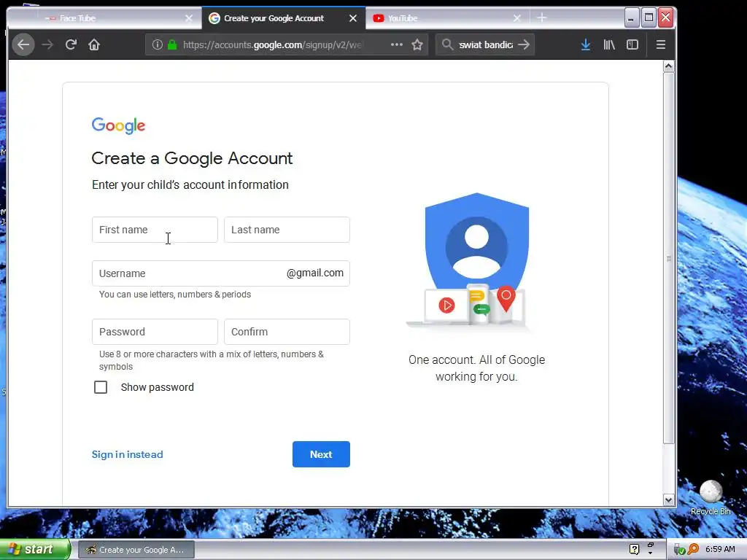Click the green secure connection padlock

click(172, 44)
